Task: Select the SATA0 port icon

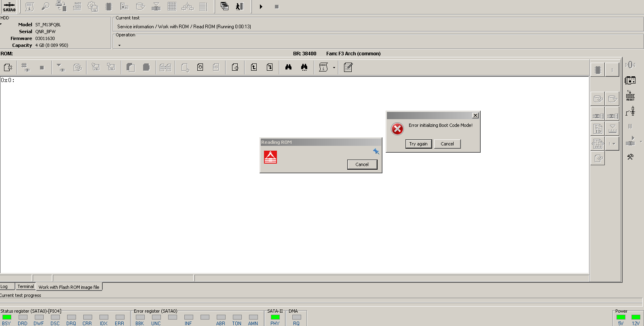Action: (9, 7)
